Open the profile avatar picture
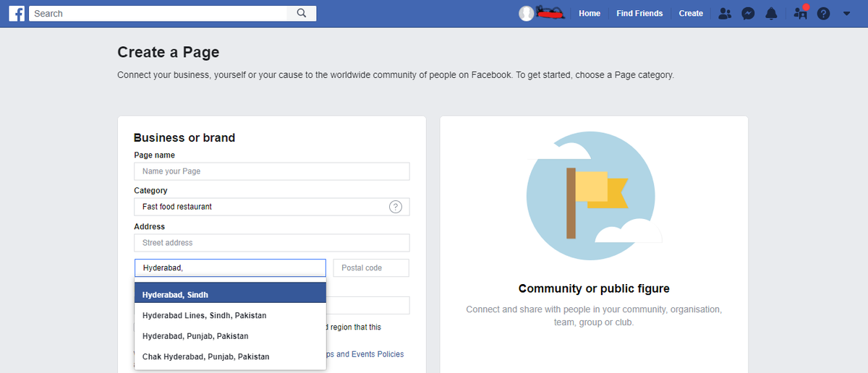868x373 pixels. pos(527,13)
